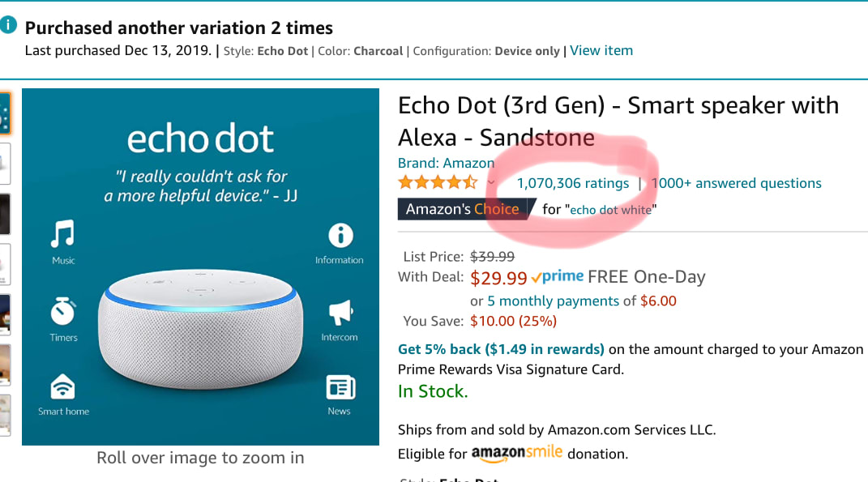Click the amazonsmile logo
Viewport: 868px width, 482px height.
click(516, 453)
